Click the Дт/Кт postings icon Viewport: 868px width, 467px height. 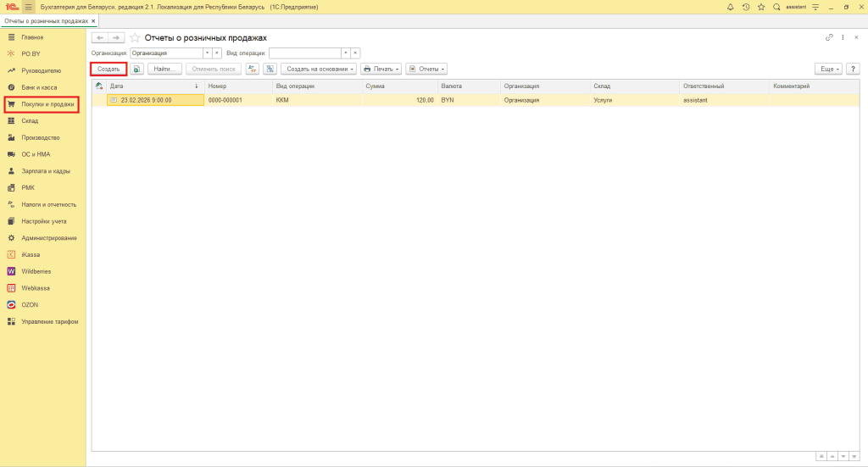point(252,69)
